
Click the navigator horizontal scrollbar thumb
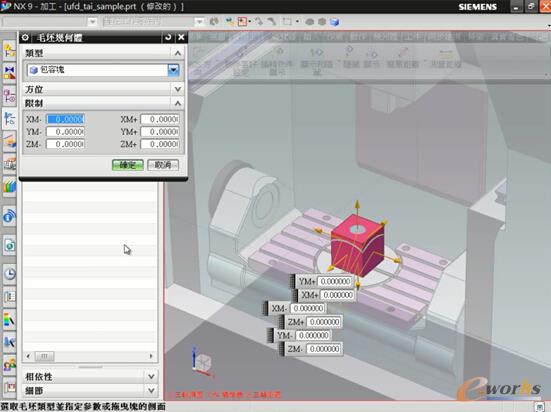tap(44, 356)
